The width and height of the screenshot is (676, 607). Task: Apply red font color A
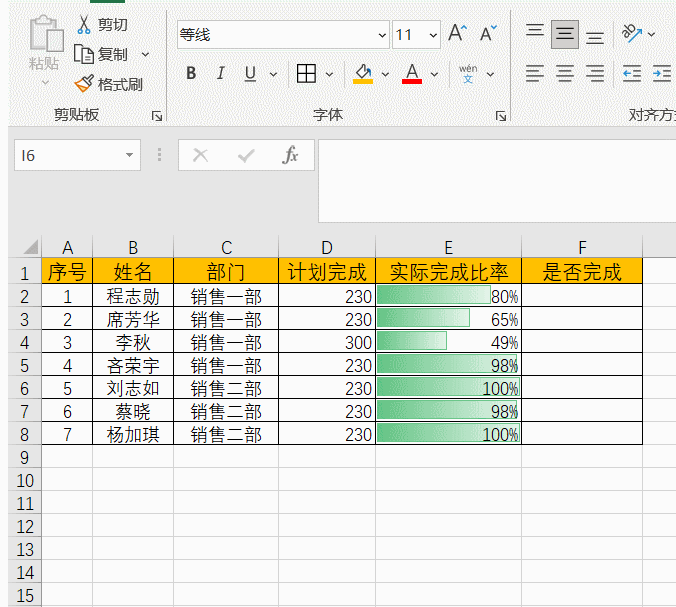(x=411, y=73)
